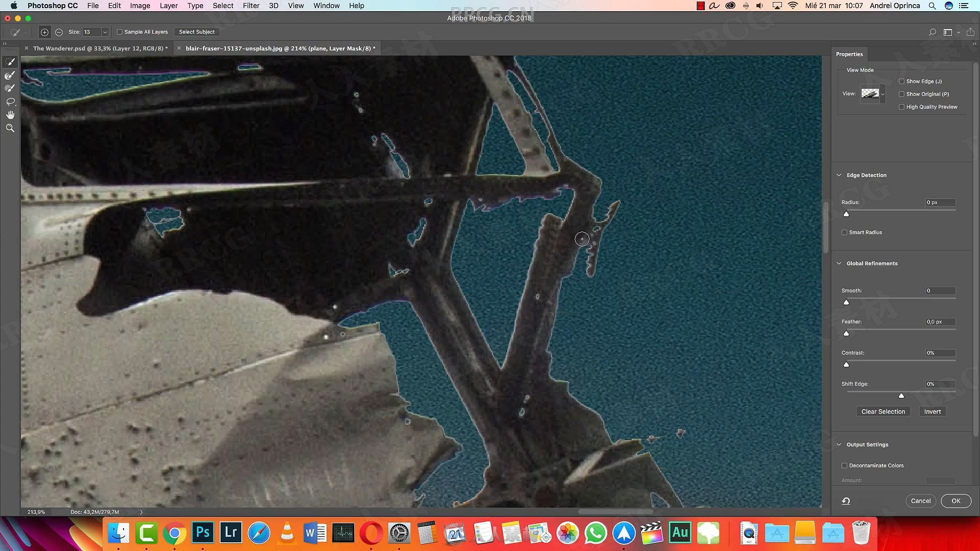Toggle Smart Radius checkbox
The image size is (980, 551).
845,232
